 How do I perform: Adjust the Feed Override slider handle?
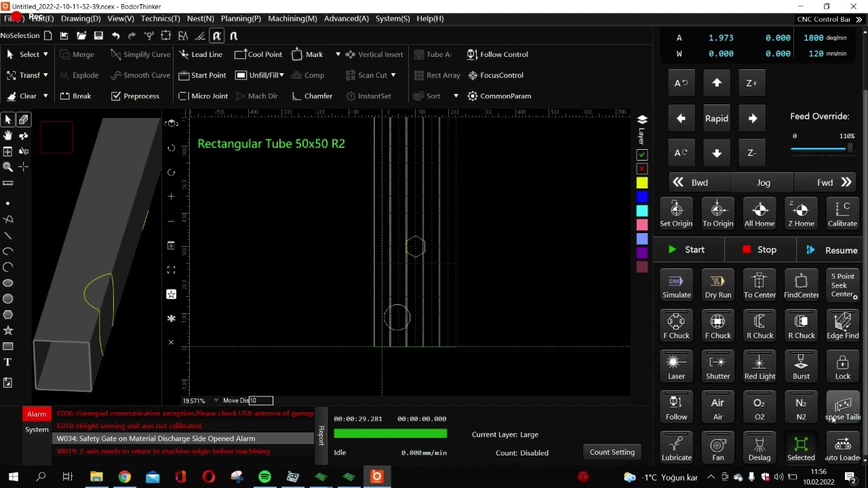(850, 149)
